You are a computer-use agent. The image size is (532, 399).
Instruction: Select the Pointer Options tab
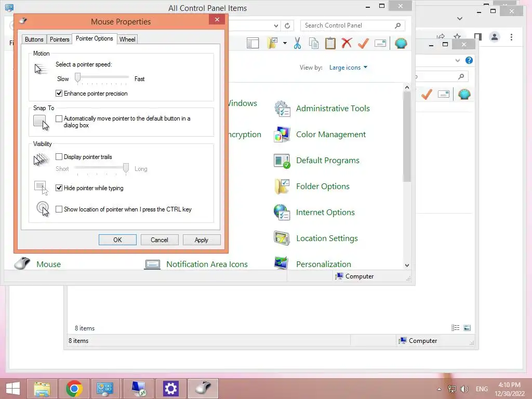click(95, 38)
